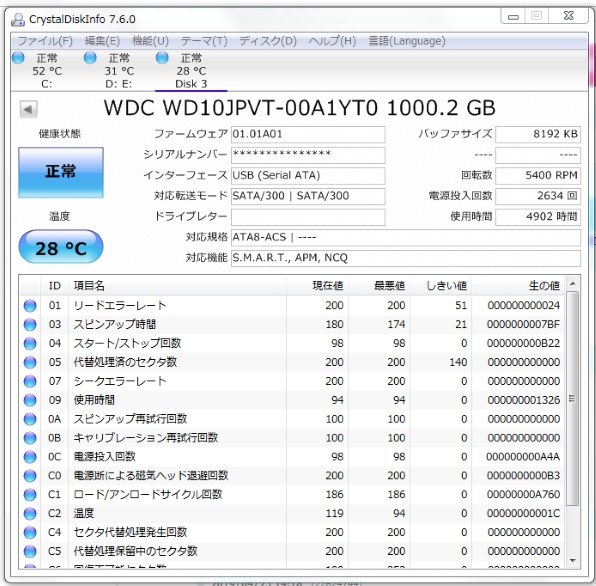
Task: Click the transfer mode field SATA/300
Action: point(308,196)
